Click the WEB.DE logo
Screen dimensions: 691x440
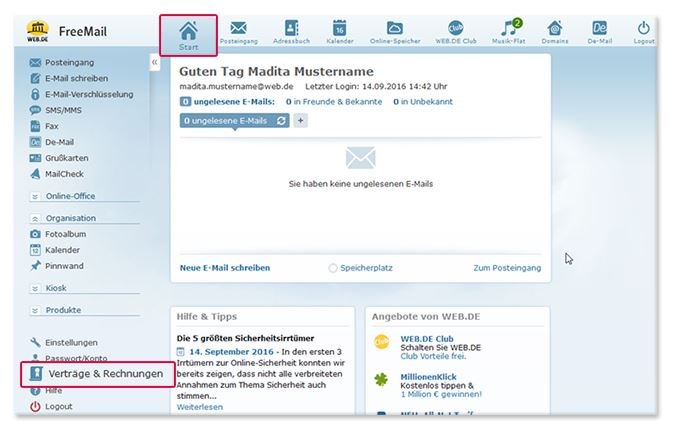click(x=37, y=31)
